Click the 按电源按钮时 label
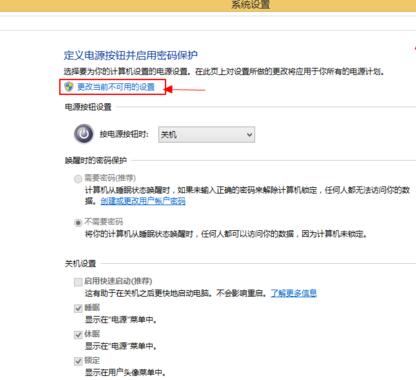Image resolution: width=416 pixels, height=380 pixels. tap(124, 134)
